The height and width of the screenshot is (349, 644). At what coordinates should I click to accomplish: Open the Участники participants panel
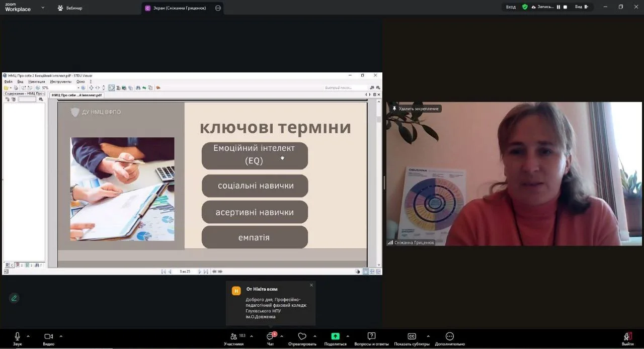(234, 336)
